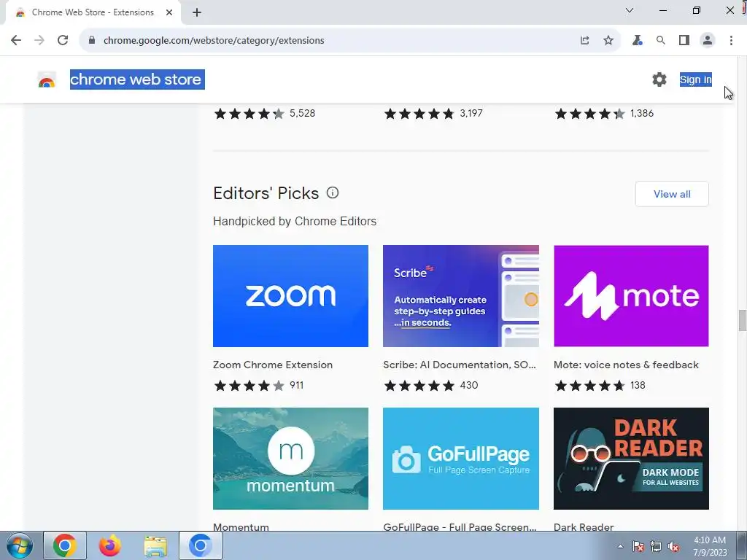The height and width of the screenshot is (560, 747).
Task: Show hidden tray icons arrow
Action: pyautogui.click(x=620, y=546)
